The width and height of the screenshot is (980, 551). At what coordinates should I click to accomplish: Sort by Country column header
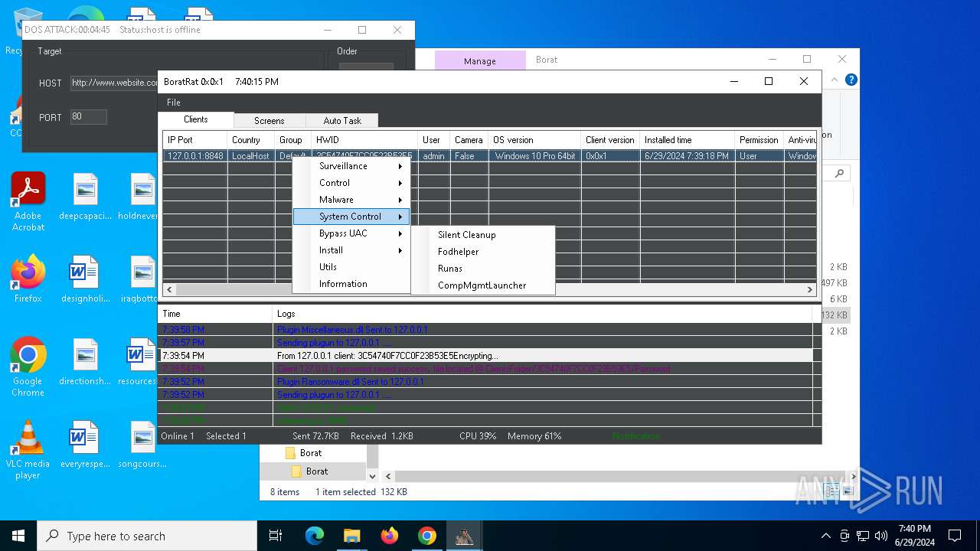(250, 140)
